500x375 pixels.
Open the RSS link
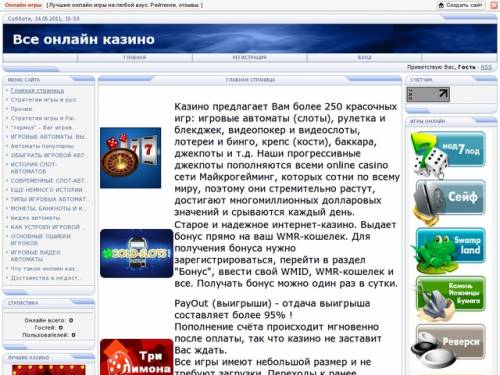pos(486,67)
